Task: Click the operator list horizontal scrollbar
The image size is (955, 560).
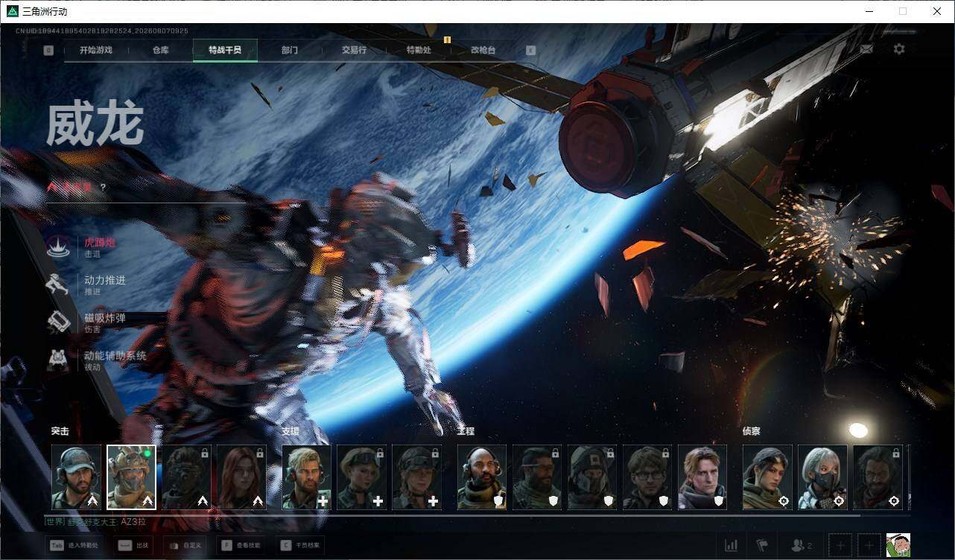Action: [453, 515]
